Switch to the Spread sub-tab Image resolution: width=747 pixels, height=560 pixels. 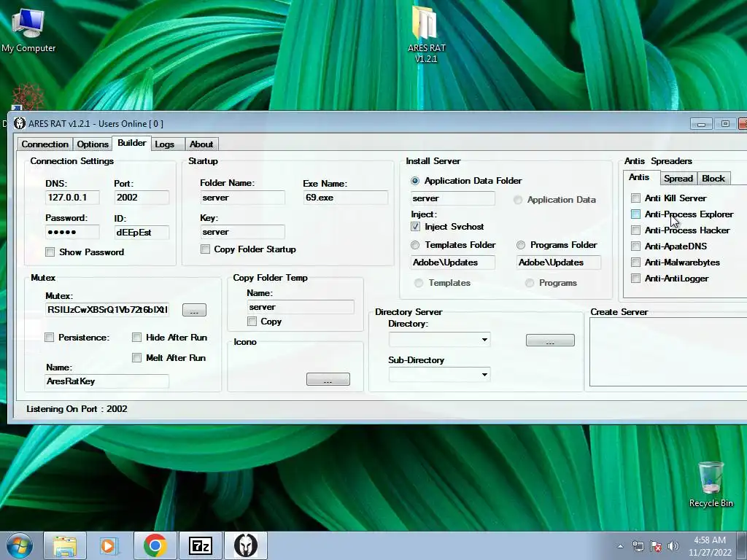coord(678,179)
